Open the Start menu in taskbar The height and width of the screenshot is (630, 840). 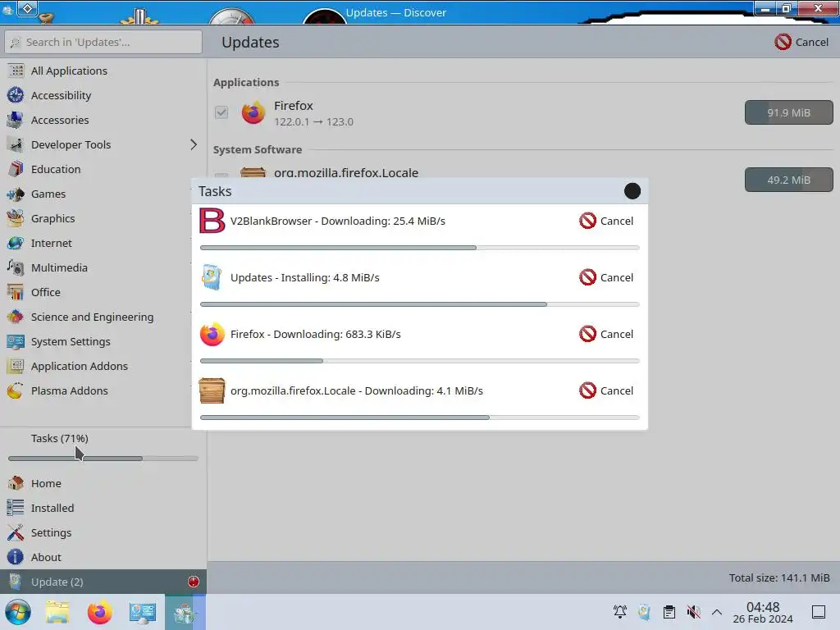coord(18,612)
